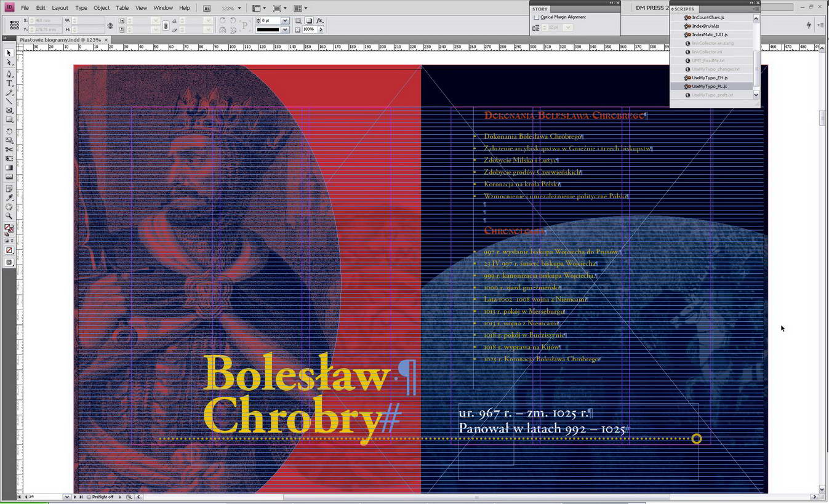Image resolution: width=829 pixels, height=504 pixels.
Task: Open the Arrange Documents dropdown
Action: click(300, 8)
